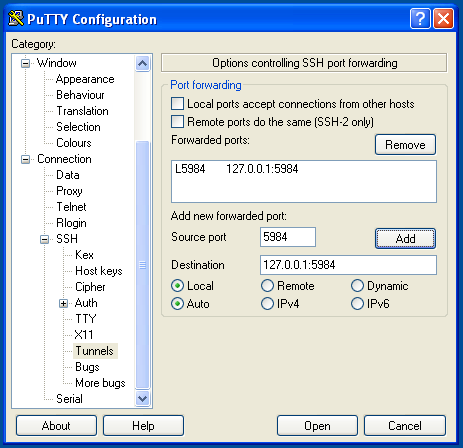The image size is (463, 448).
Task: Open the Proxy category
Action: pyautogui.click(x=69, y=191)
